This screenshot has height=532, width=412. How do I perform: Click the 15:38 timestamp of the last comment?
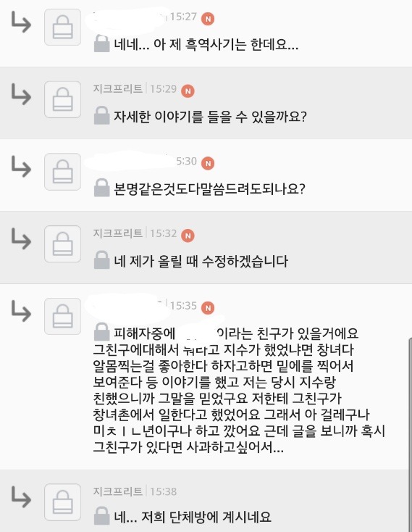tap(164, 491)
